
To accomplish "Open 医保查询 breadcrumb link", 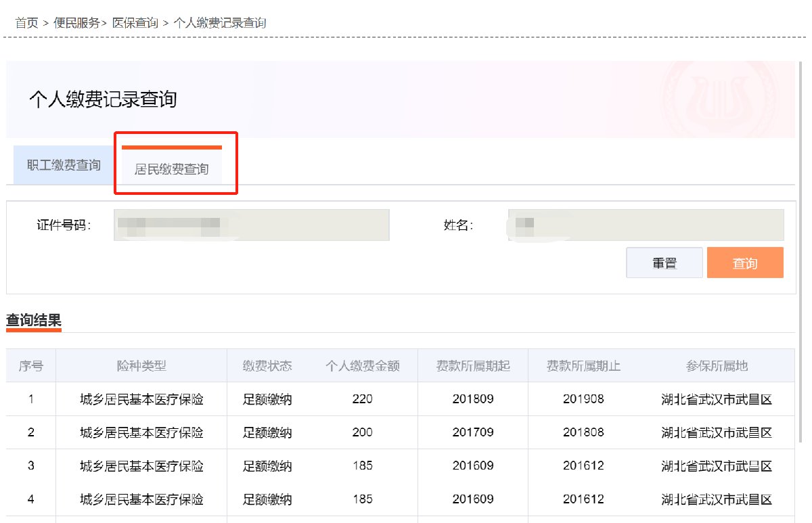I will (135, 23).
